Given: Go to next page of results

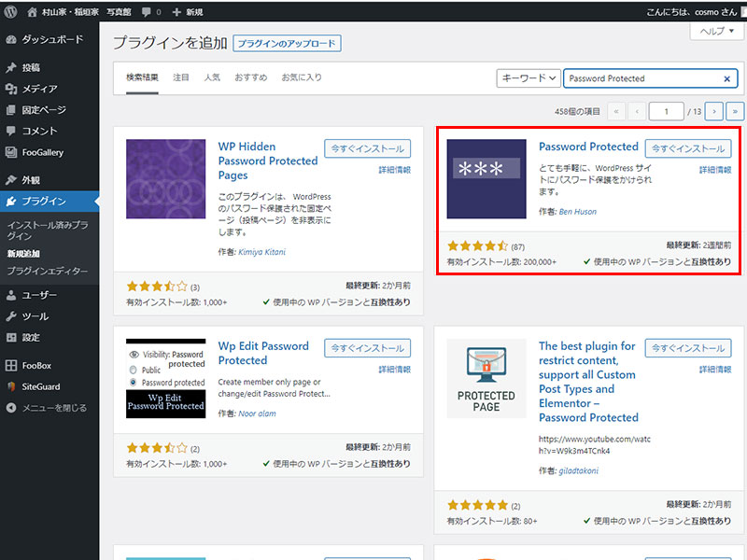Looking at the screenshot, I should click(714, 111).
